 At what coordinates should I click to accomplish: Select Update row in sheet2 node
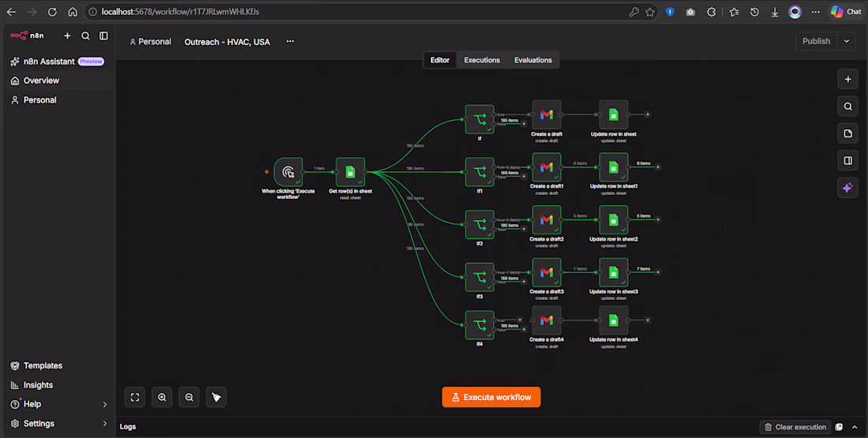613,220
